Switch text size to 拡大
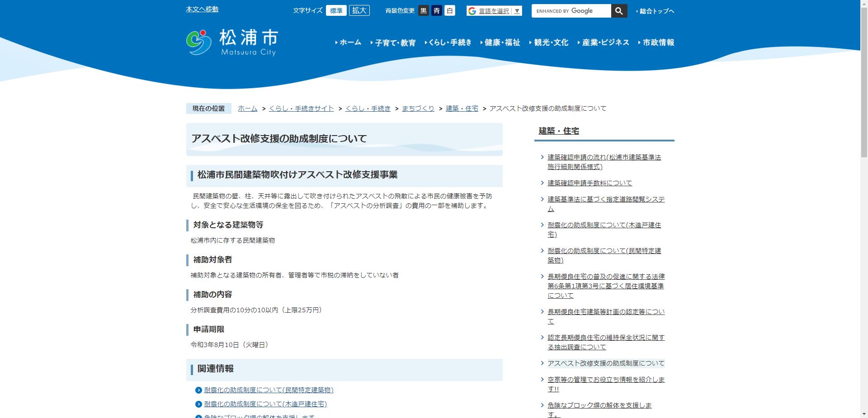The height and width of the screenshot is (418, 868). 359,10
